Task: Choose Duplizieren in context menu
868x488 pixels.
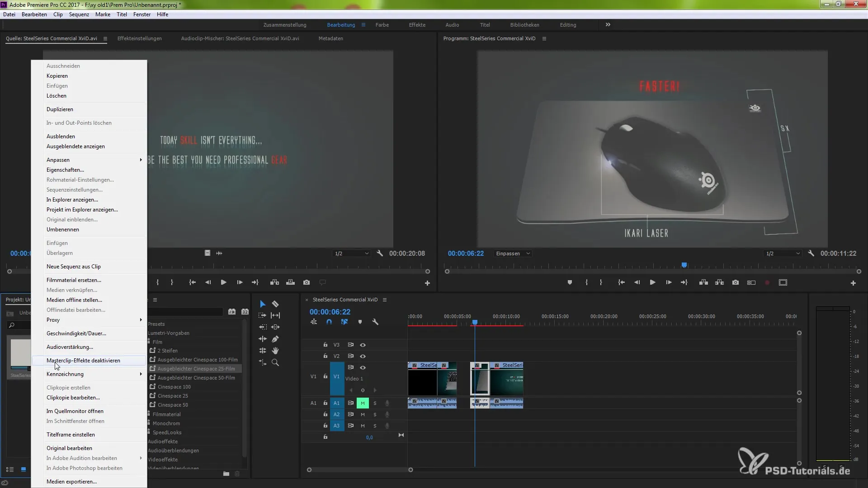Action: (89, 109)
